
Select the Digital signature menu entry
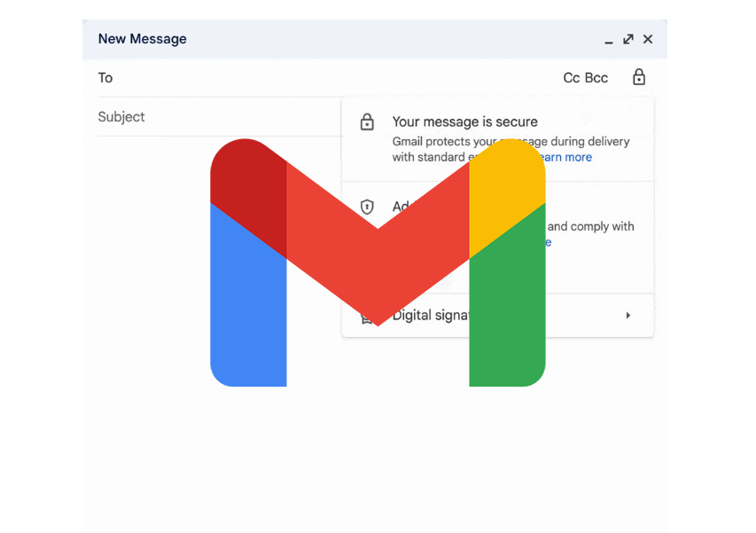497,316
